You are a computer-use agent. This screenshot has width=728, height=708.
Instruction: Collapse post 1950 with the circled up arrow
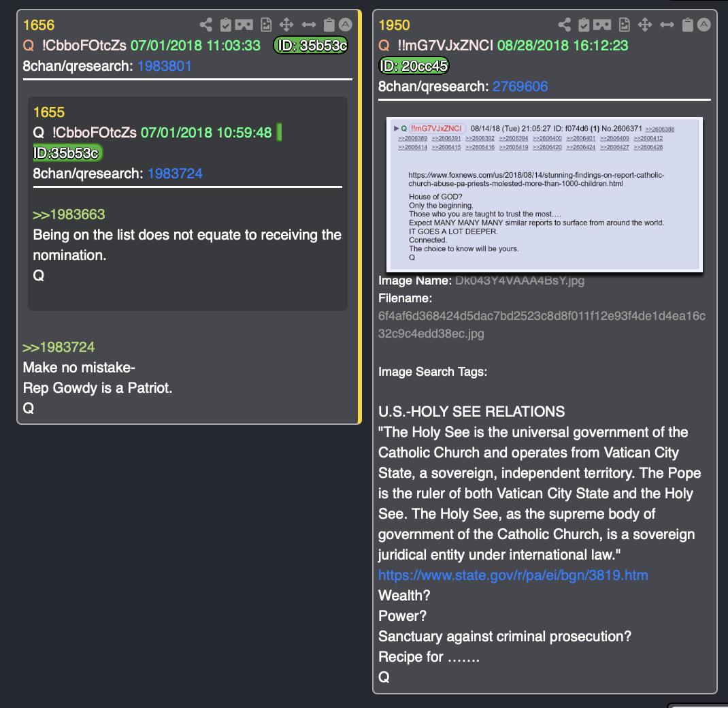point(704,25)
